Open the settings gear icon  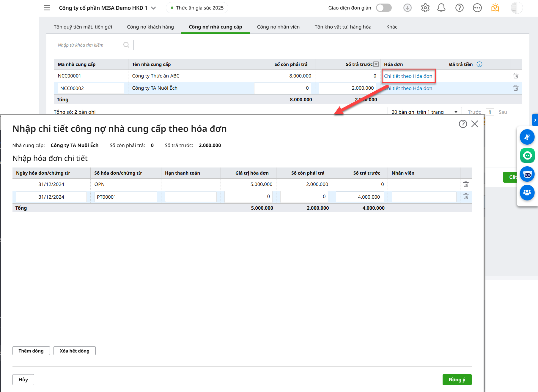(425, 8)
